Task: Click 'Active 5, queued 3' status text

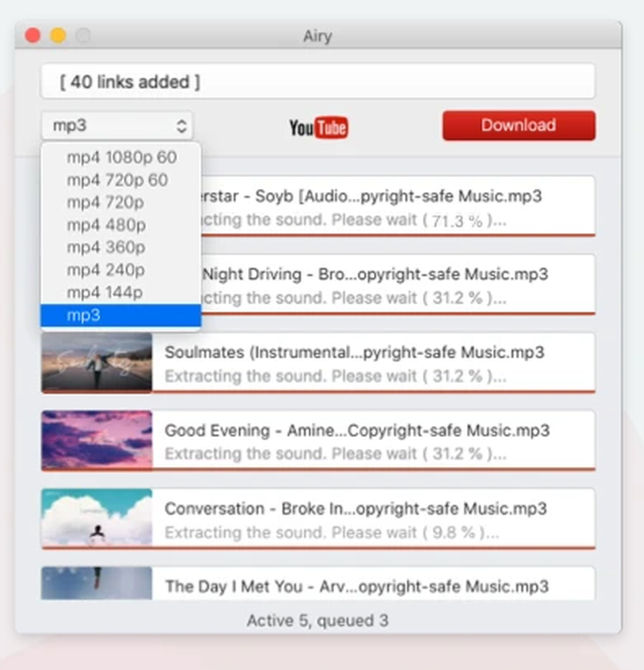Action: point(317,620)
